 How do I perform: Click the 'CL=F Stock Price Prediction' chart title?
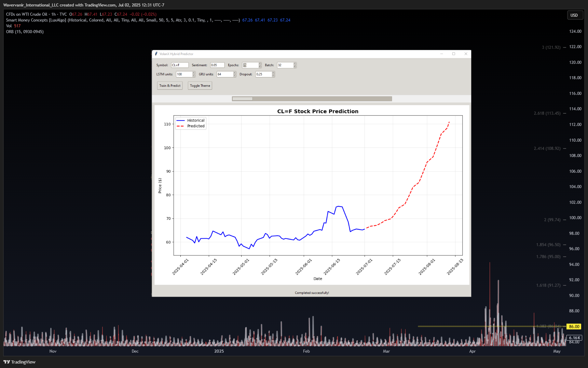click(318, 111)
